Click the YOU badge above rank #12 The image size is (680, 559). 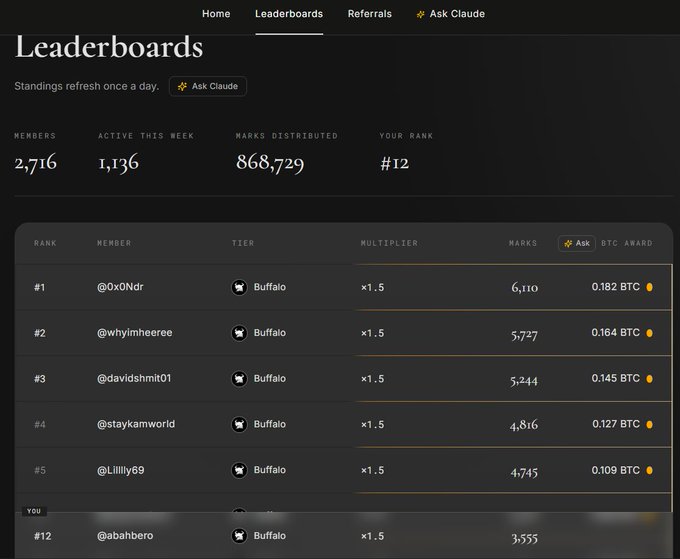tap(34, 511)
